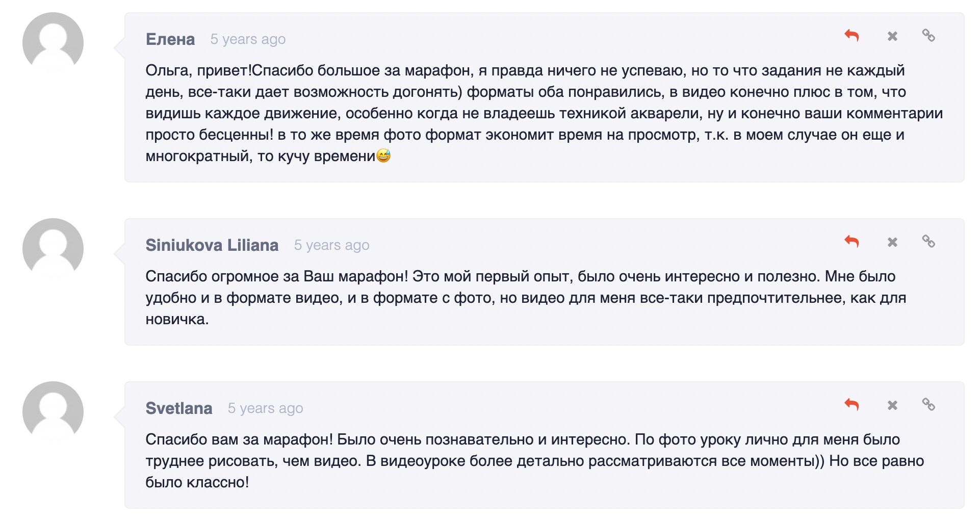The image size is (980, 522).
Task: Delete Svetlana's comment with X icon
Action: [892, 405]
